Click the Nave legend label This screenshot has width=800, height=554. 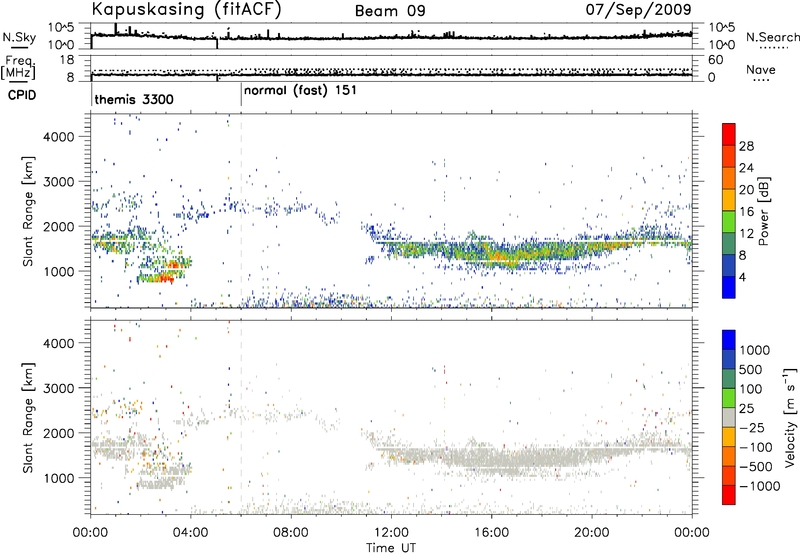pos(761,70)
